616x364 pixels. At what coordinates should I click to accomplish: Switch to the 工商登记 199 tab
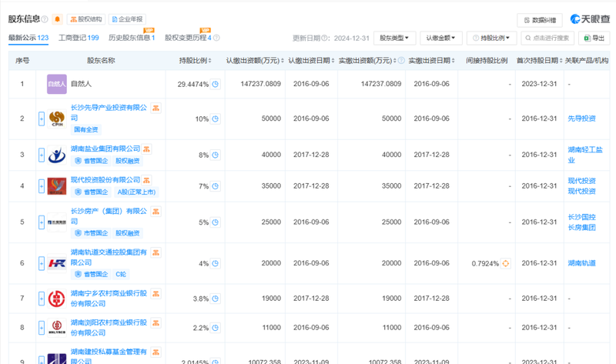click(78, 38)
